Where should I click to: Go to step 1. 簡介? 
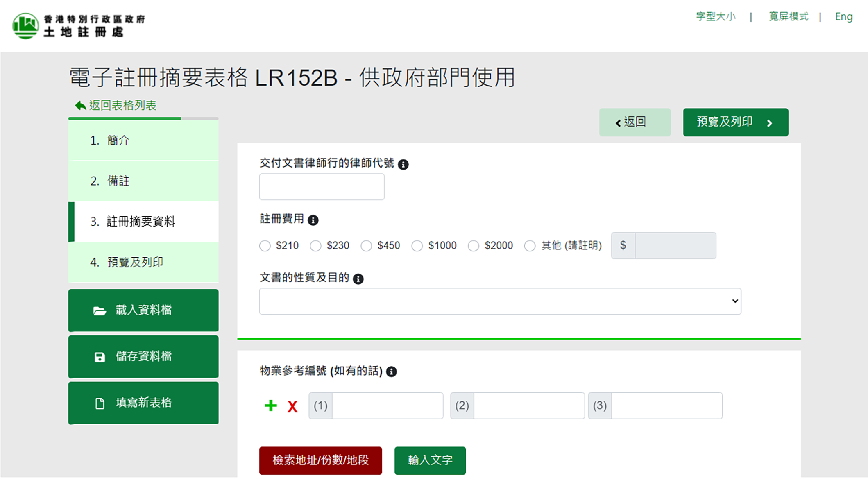(x=143, y=140)
